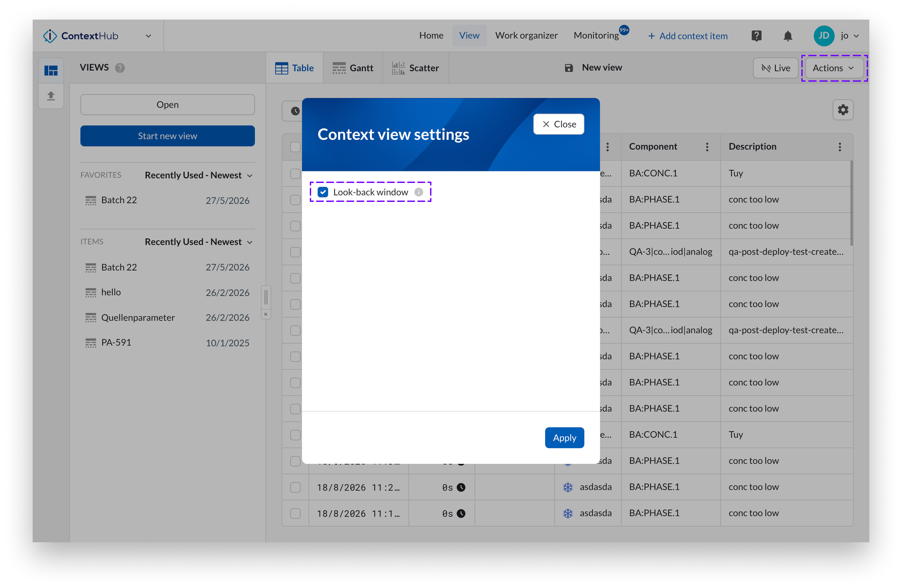Click the JD user avatar
This screenshot has height=588, width=902.
[x=824, y=36]
